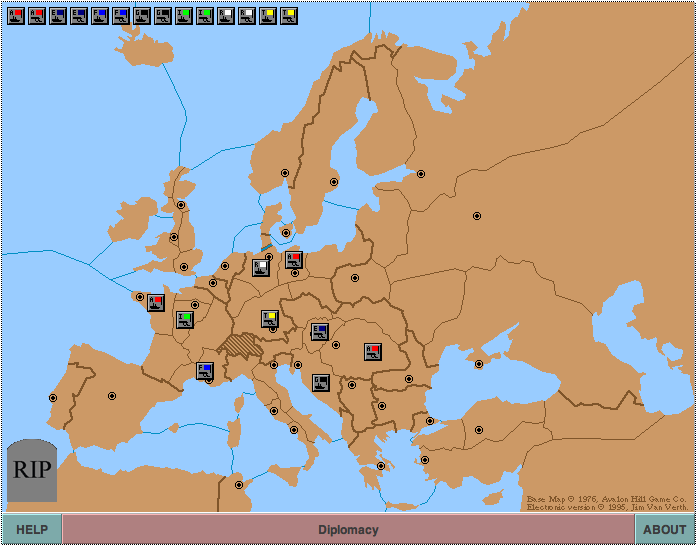
Task: Click the Bulgaria supply center dot
Action: pos(382,406)
